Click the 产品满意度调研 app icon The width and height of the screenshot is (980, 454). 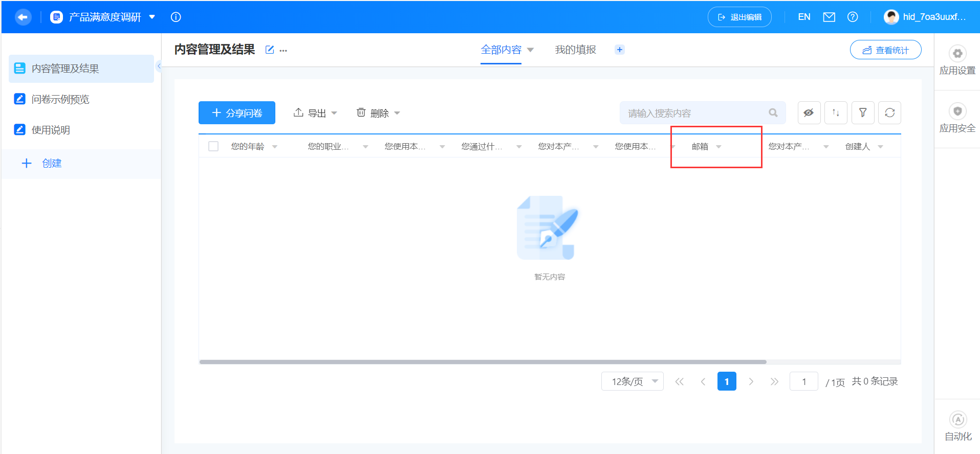57,17
